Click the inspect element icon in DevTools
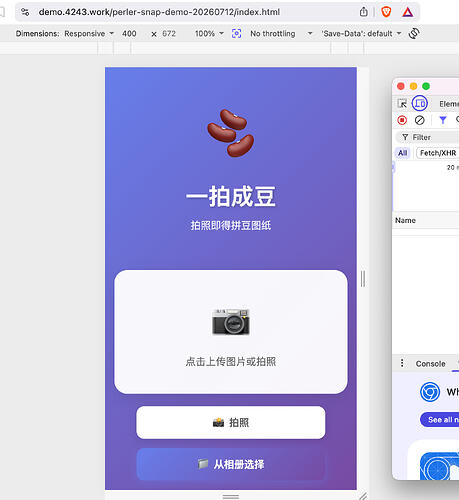 point(402,104)
